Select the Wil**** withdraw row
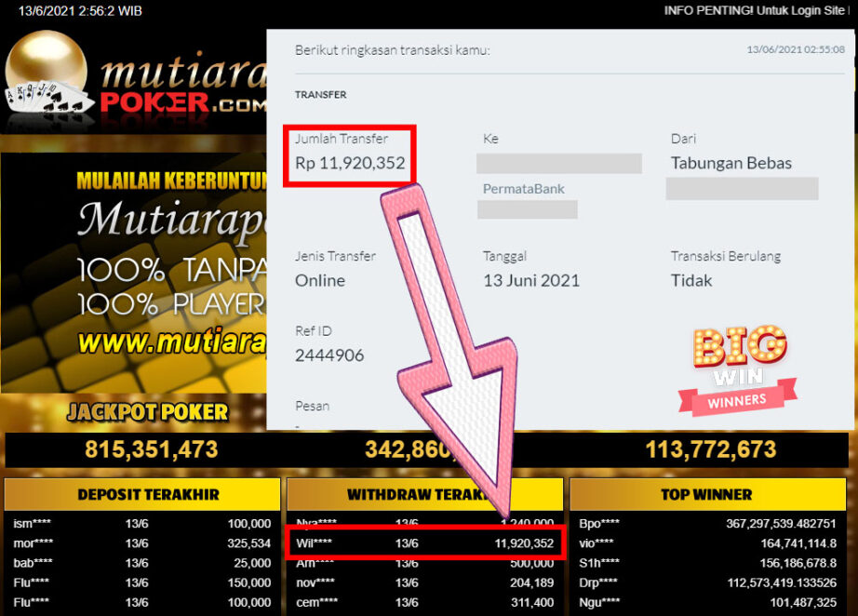 [x=424, y=543]
